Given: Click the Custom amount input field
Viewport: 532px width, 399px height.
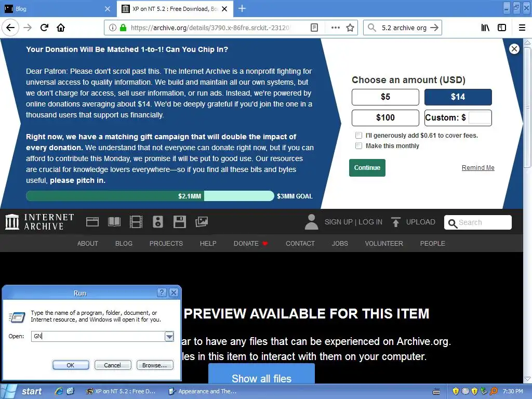Looking at the screenshot, I should click(480, 118).
